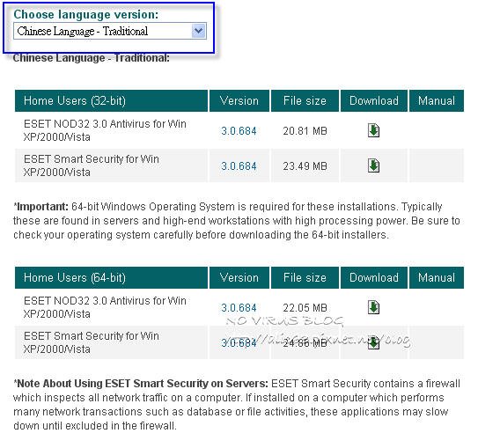Viewport: 478px width, 448px height.
Task: Download 64-bit ESET NOD32 3.0 Antivirus
Action: 373,307
